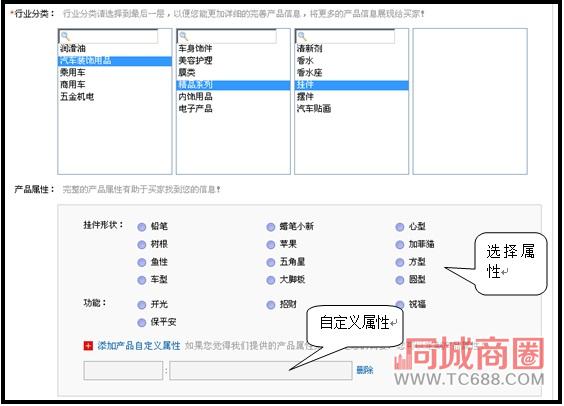Screen dimensions: 564x406
Task: Choose the 心型 radio button
Action: [x=400, y=227]
